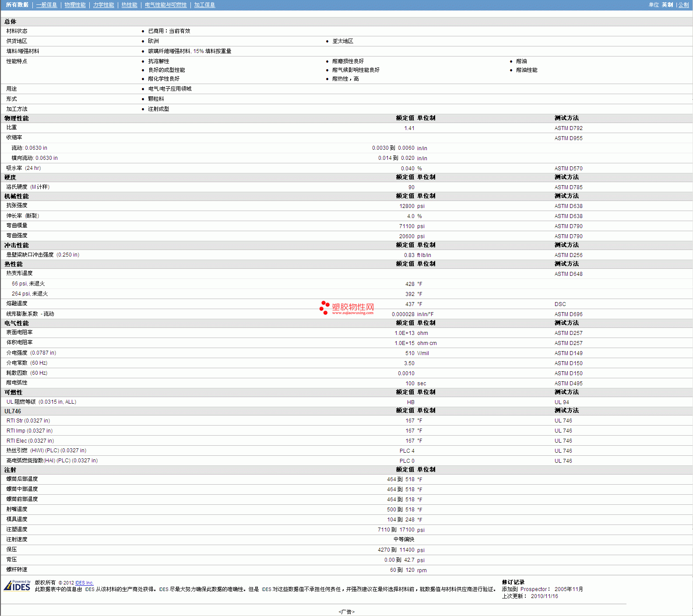Select 表面电阻率 value 1.0E+13
Image resolution: width=693 pixels, height=616 pixels.
point(405,333)
